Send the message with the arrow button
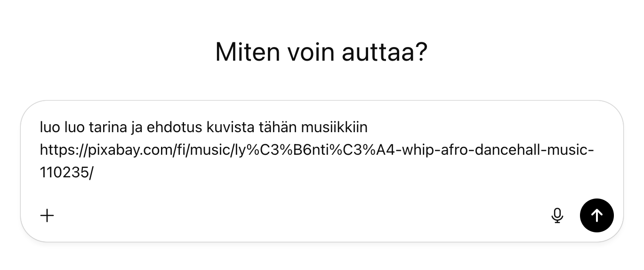Image resolution: width=644 pixels, height=270 pixels. pos(596,215)
